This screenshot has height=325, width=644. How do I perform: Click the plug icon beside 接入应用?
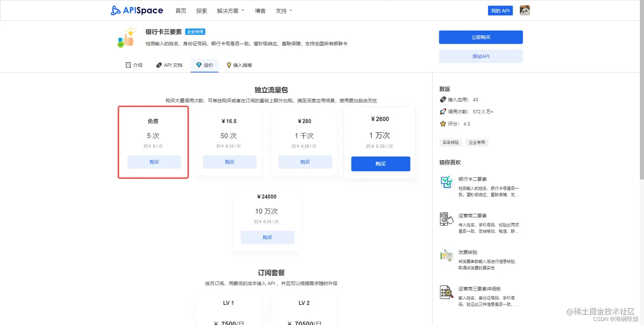[443, 100]
